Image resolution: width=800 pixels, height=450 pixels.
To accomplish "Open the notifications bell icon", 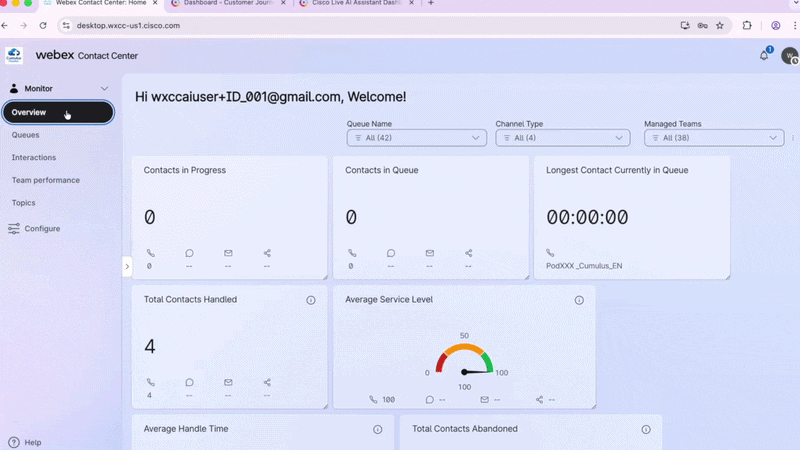I will (764, 56).
